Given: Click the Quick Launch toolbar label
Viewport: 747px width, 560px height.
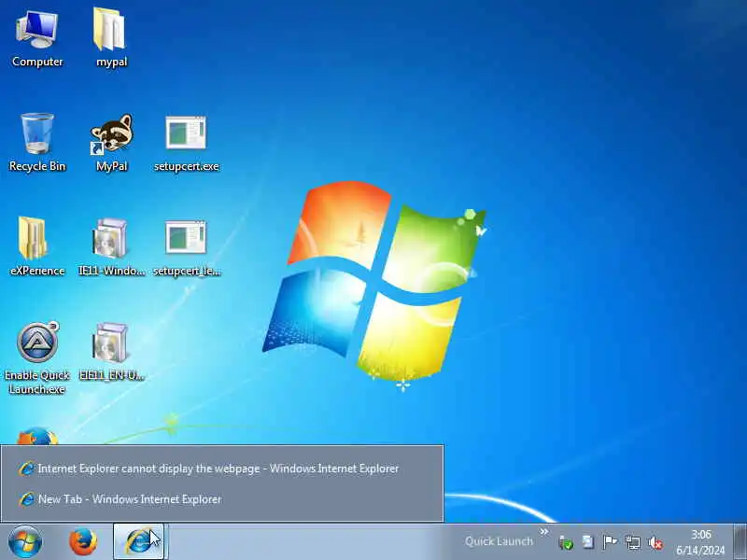Looking at the screenshot, I should 499,541.
